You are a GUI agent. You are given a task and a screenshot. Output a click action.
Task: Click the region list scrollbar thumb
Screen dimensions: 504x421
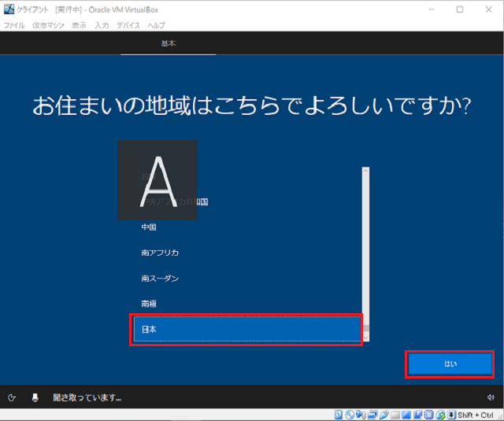(365, 328)
